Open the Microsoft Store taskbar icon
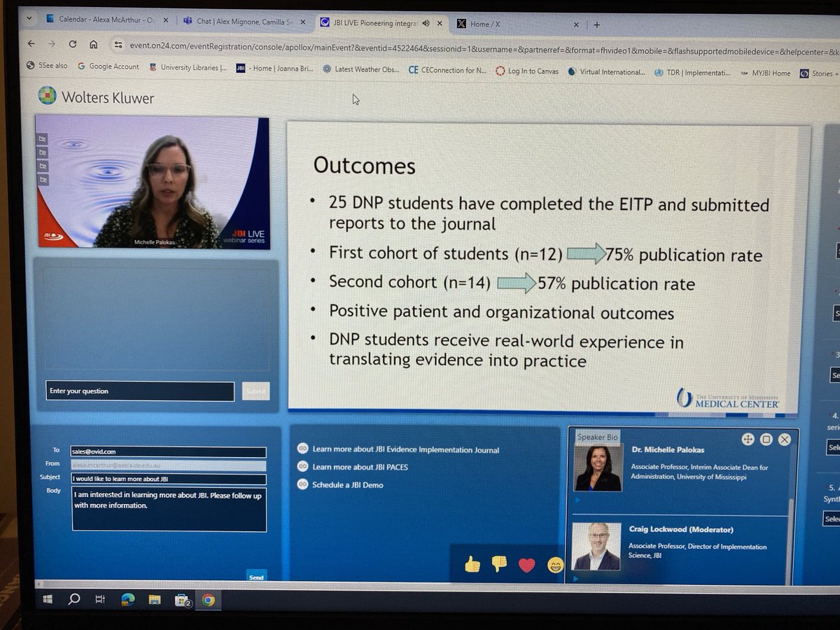 pyautogui.click(x=182, y=600)
